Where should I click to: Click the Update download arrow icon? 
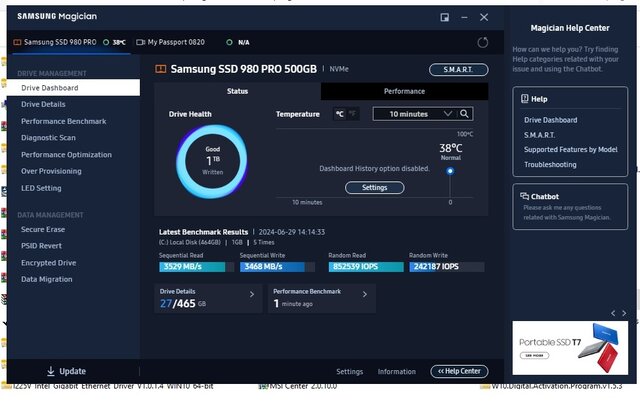tap(51, 371)
